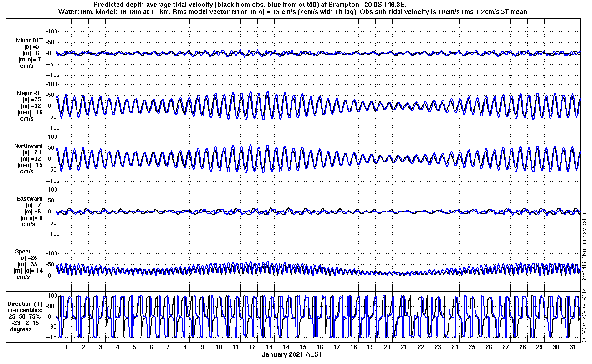Click the '-23 2 15' centile values
Viewport: 592px width, 364px height.
coord(26,323)
